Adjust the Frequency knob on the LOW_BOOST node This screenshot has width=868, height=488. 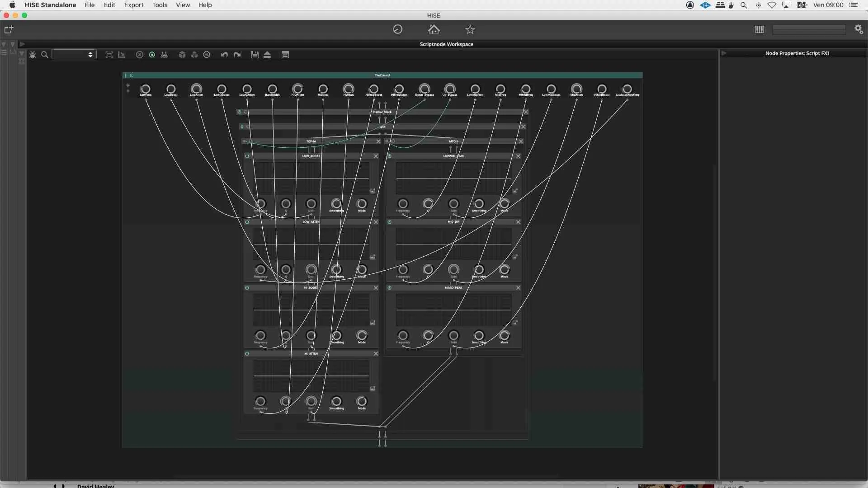click(x=261, y=204)
